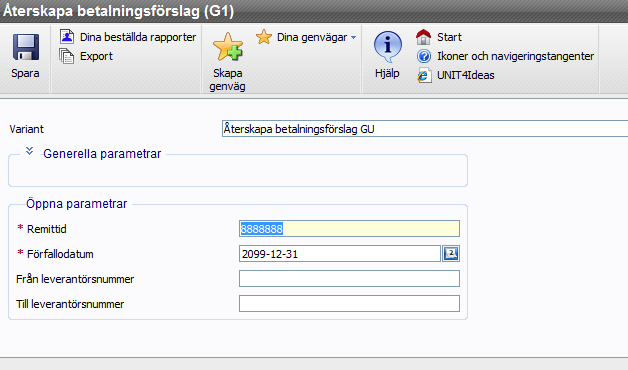
Task: Click Ikoner och navigeringstangenter link
Action: point(515,56)
